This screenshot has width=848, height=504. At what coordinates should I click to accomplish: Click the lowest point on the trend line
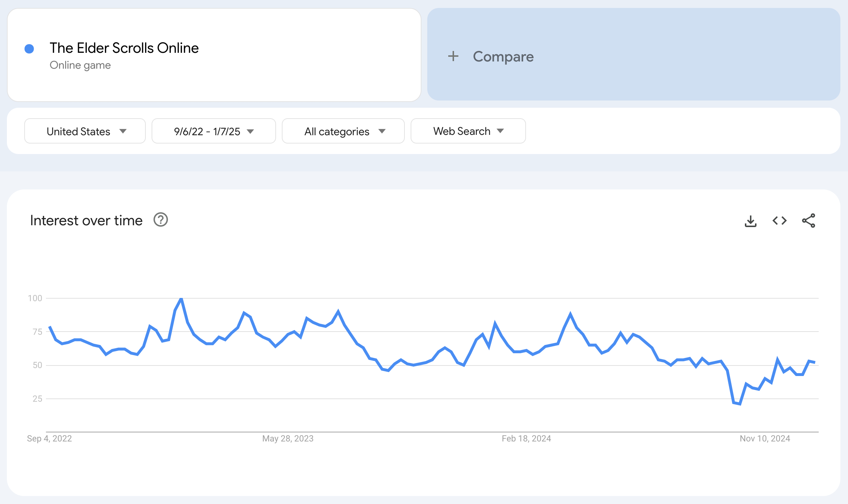(740, 404)
